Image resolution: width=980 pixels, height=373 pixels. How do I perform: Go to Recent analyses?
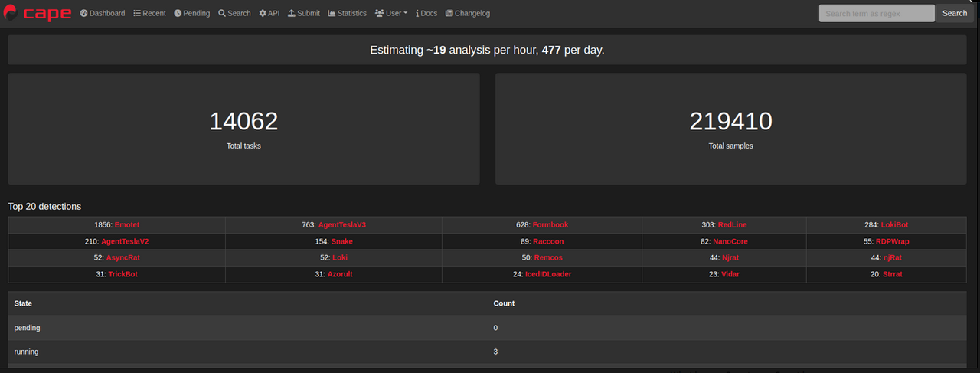point(149,13)
